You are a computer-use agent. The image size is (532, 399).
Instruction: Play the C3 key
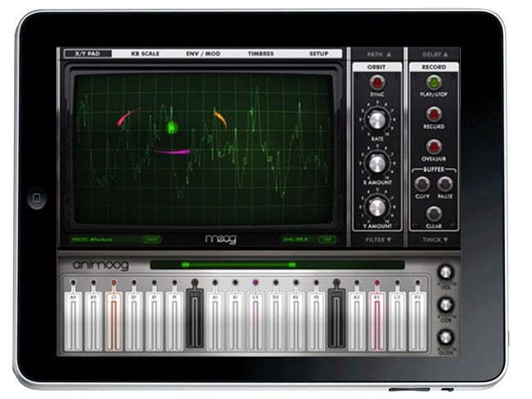point(397,321)
